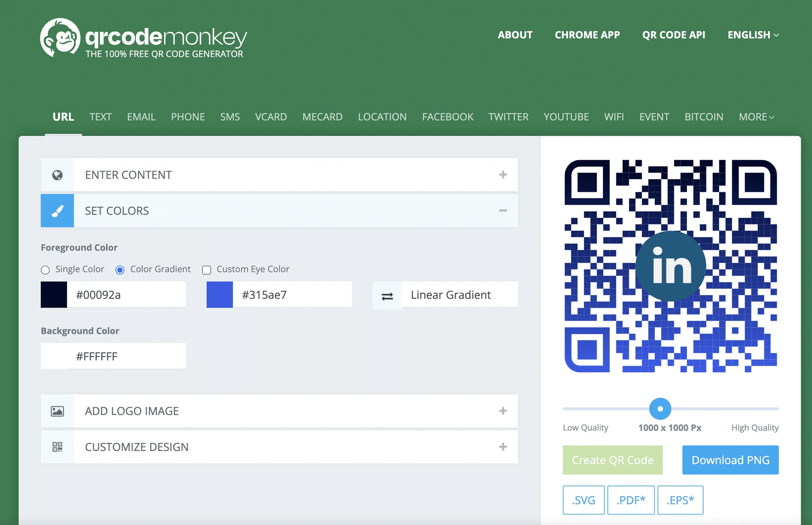Click the QRCode Monkey logo
The width and height of the screenshot is (812, 525).
pos(143,38)
